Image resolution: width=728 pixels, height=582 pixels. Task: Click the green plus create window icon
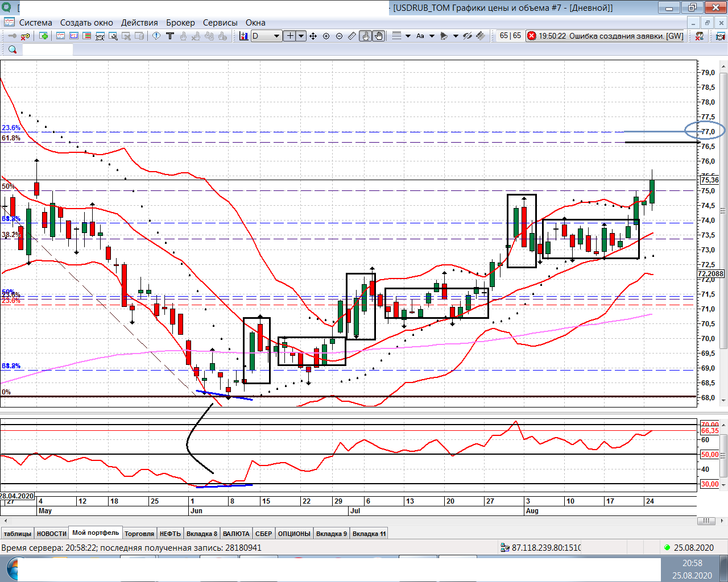click(44, 36)
